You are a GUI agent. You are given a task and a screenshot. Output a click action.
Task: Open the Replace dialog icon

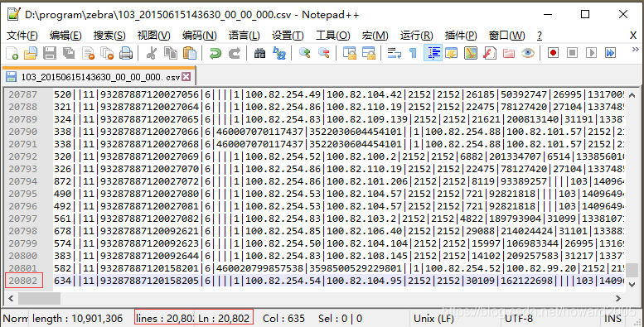[278, 53]
